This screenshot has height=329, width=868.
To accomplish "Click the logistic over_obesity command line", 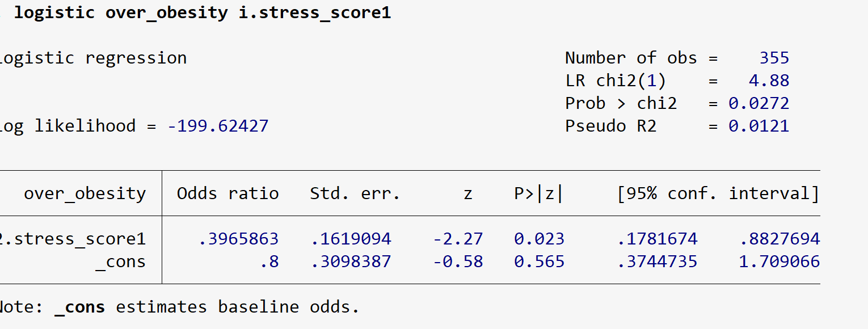I will [202, 13].
